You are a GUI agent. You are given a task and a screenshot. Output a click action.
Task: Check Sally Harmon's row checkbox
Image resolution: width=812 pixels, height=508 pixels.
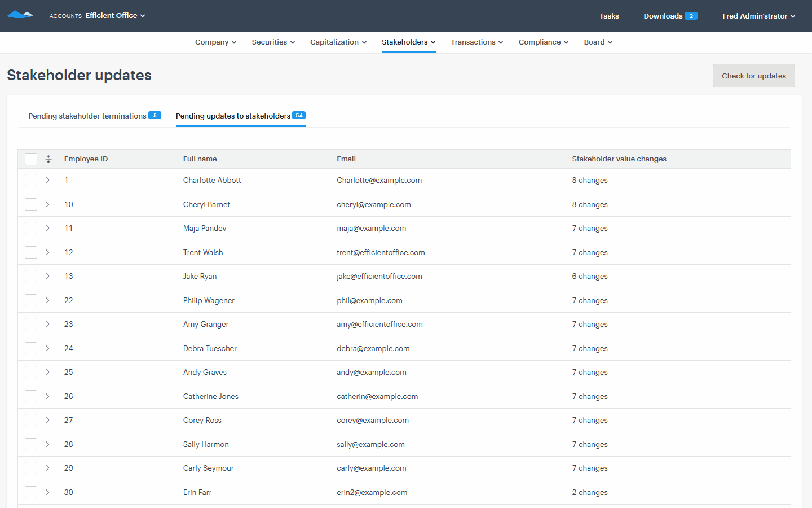point(31,444)
